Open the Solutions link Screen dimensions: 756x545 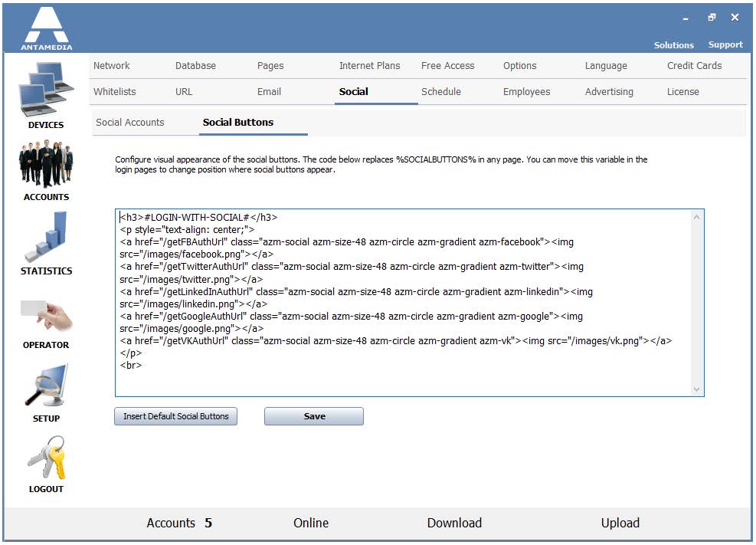pos(673,45)
